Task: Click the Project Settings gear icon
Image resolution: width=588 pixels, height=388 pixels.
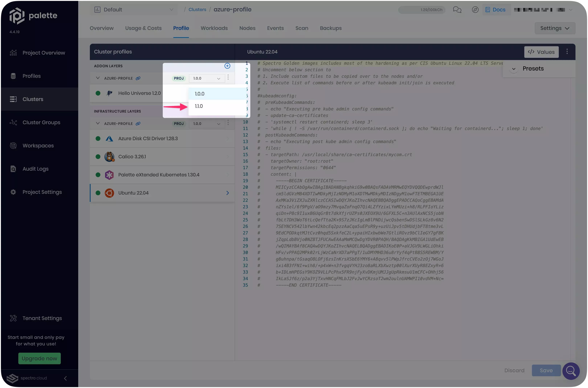Action: [13, 192]
